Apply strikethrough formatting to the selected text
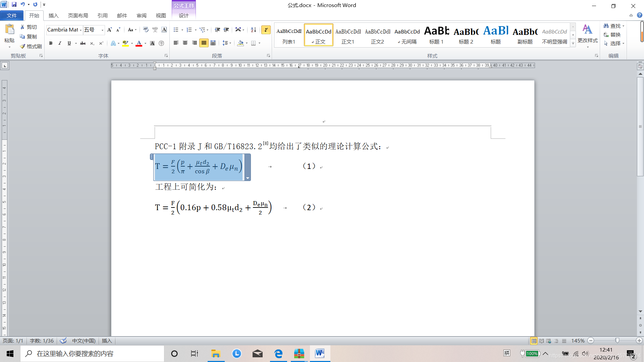Image resolution: width=644 pixels, height=362 pixels. point(83,43)
